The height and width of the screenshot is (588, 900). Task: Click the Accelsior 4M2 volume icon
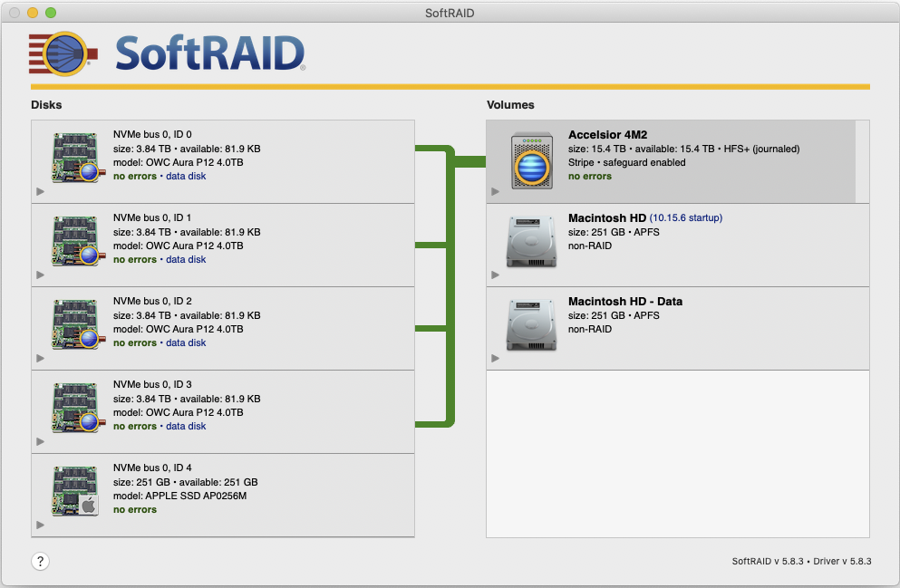click(x=531, y=161)
